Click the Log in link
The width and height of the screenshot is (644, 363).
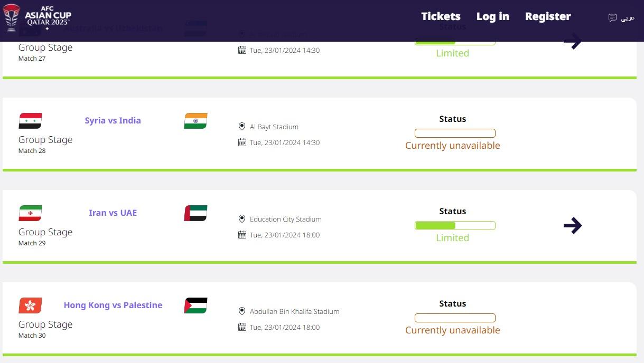[x=492, y=16]
